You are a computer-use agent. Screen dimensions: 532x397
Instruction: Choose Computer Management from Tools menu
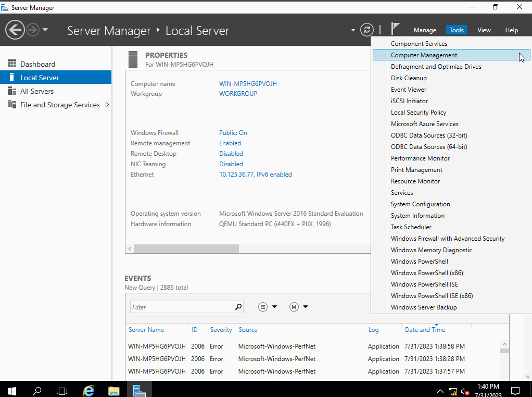(x=451, y=55)
